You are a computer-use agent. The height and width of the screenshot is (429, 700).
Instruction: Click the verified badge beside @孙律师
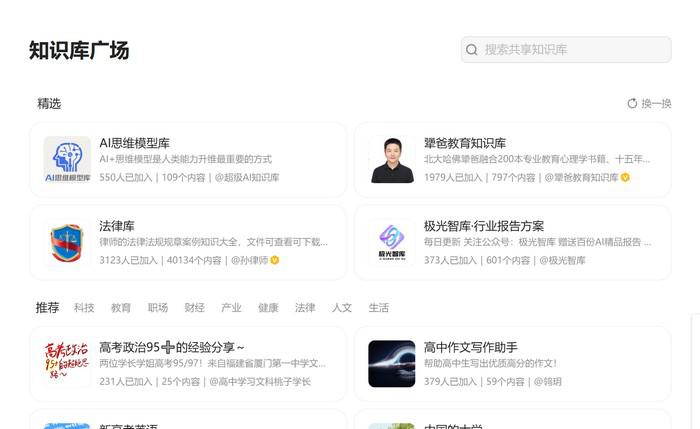tap(275, 260)
